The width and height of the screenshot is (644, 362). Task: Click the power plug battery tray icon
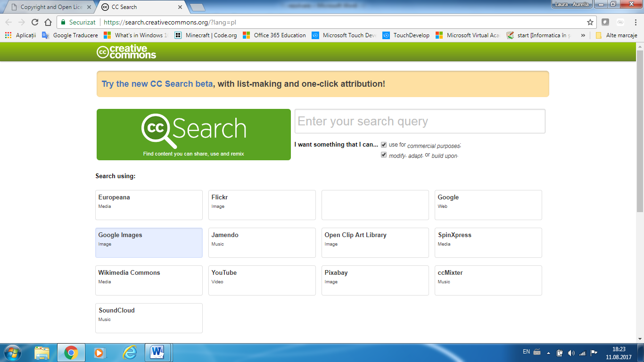560,353
